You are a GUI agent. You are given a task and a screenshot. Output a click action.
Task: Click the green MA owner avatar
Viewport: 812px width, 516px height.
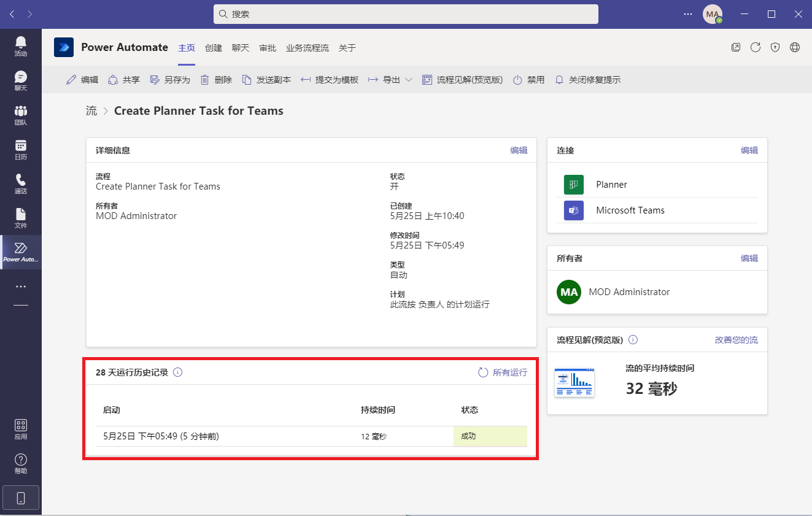click(x=569, y=292)
